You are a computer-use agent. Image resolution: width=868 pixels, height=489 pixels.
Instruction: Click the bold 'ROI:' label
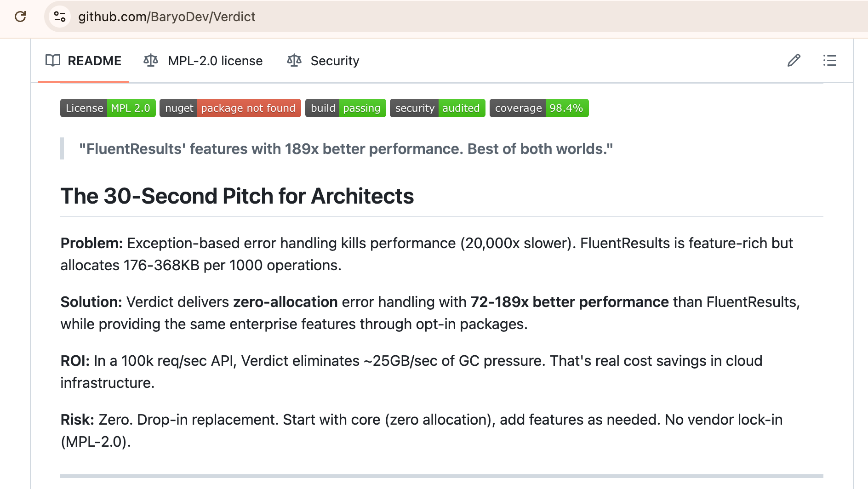[x=75, y=361]
